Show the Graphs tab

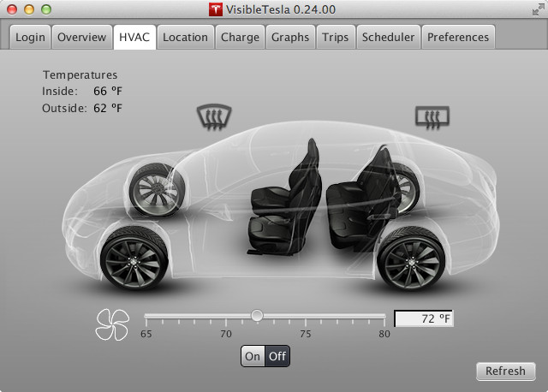(290, 37)
